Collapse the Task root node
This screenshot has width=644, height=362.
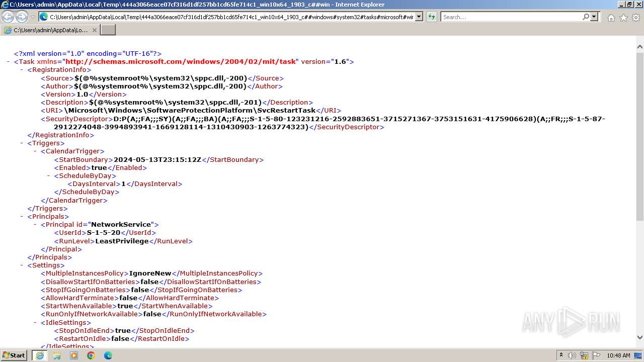pos(9,62)
